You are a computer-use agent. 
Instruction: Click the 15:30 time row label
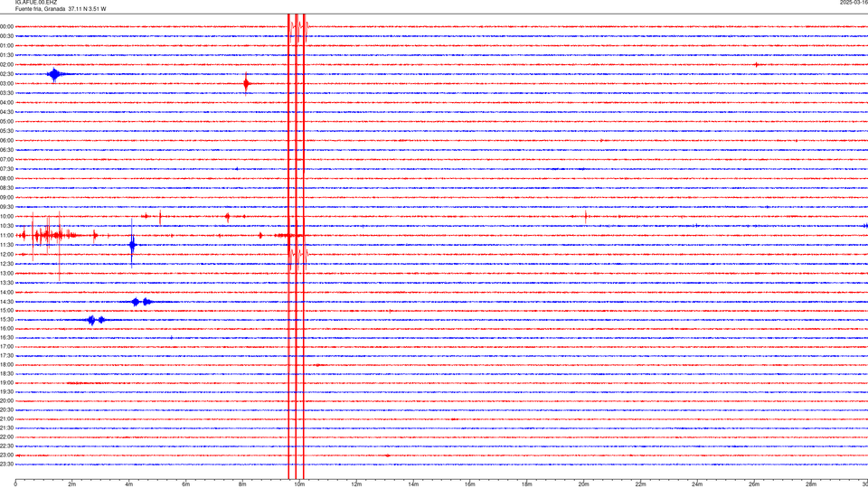tap(6, 320)
